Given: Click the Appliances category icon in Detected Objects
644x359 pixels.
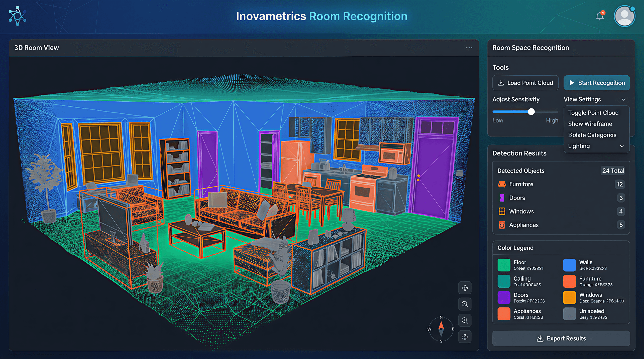Looking at the screenshot, I should point(502,225).
